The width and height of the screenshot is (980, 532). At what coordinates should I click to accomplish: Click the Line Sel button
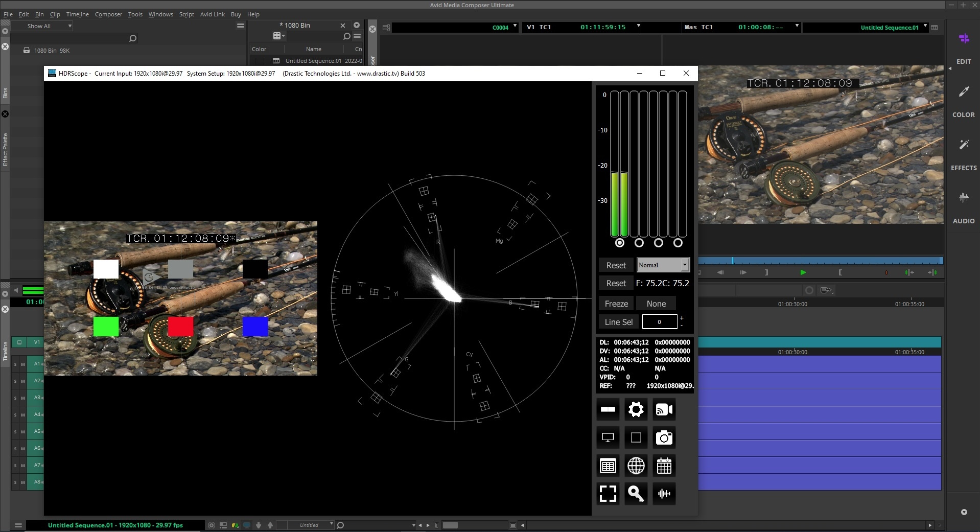618,322
